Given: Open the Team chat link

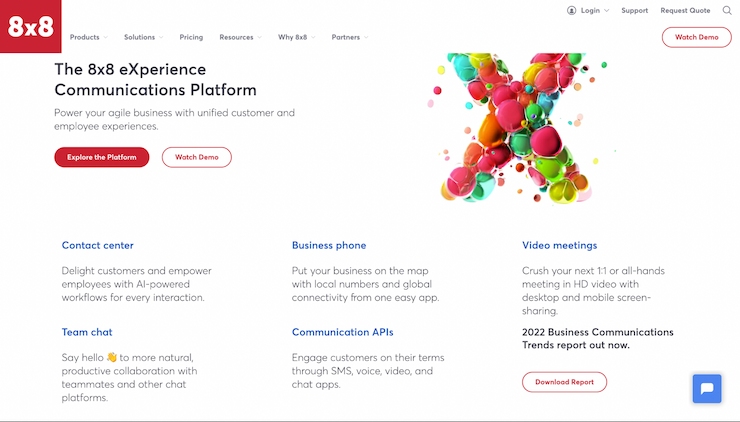Looking at the screenshot, I should tap(87, 332).
